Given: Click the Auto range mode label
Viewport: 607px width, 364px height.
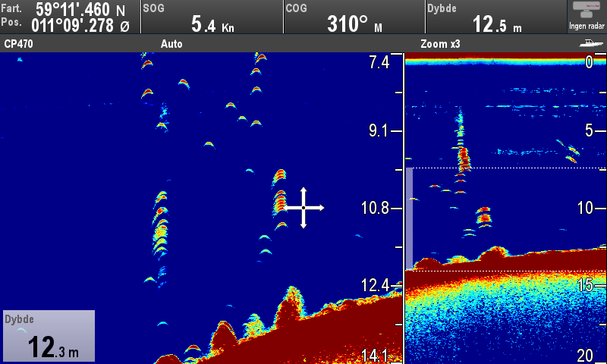Looking at the screenshot, I should click(x=171, y=44).
